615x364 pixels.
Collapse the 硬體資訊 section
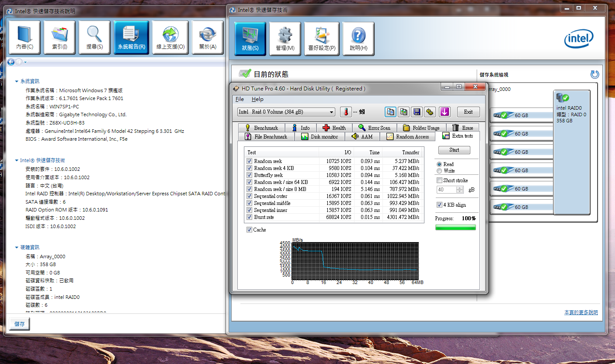(17, 247)
